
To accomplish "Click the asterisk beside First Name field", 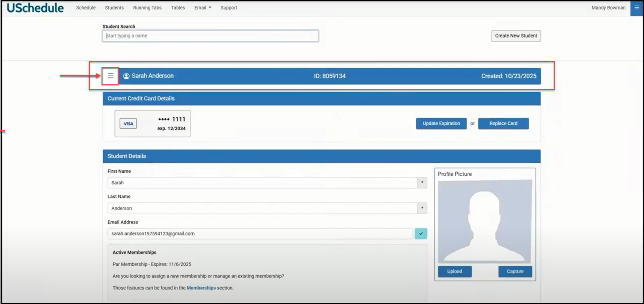I will click(422, 182).
